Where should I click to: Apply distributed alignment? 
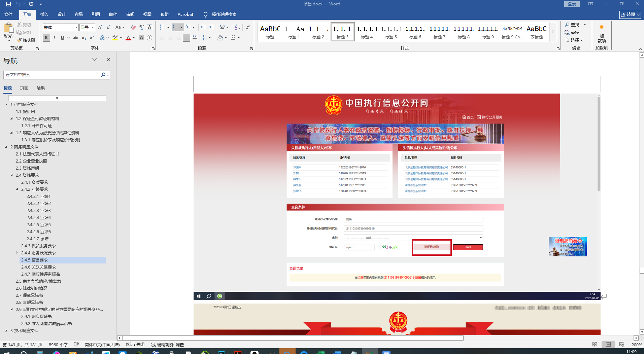tap(195, 38)
